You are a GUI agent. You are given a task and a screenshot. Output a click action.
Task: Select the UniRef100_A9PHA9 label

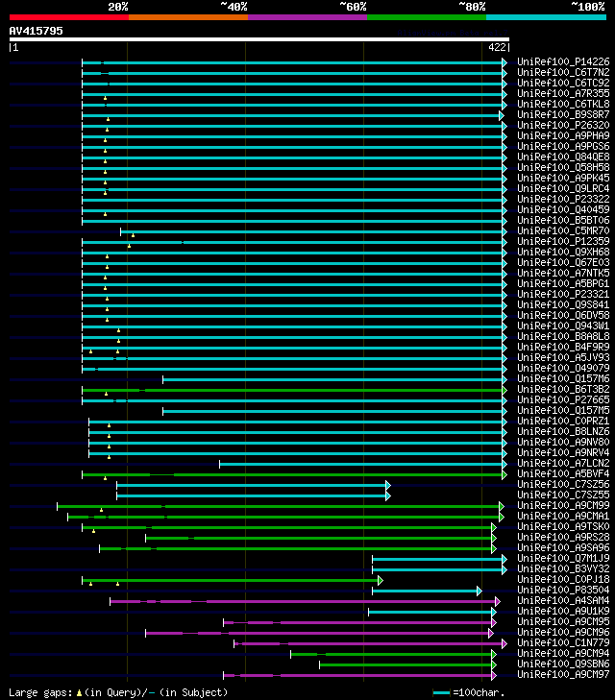(563, 135)
